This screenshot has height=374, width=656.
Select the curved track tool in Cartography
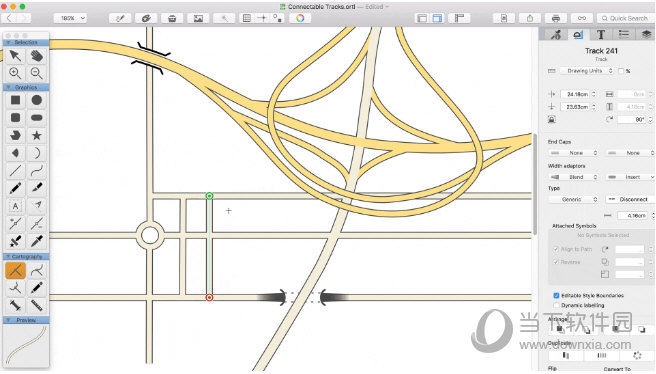point(37,270)
